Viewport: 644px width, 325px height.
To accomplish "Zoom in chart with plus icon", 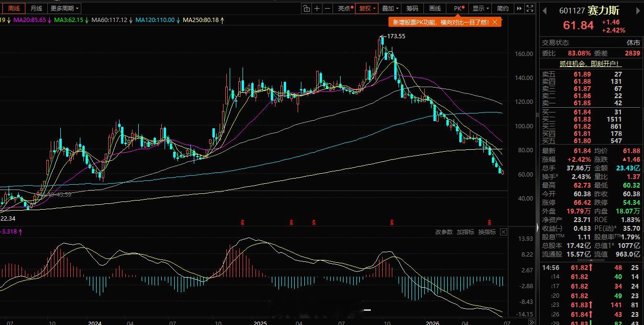I will [x=317, y=8].
